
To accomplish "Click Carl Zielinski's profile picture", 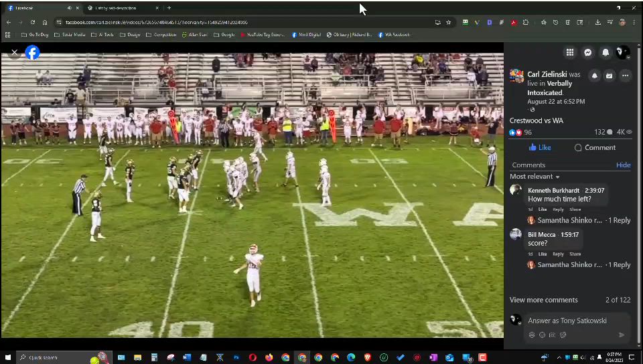I will [x=516, y=76].
